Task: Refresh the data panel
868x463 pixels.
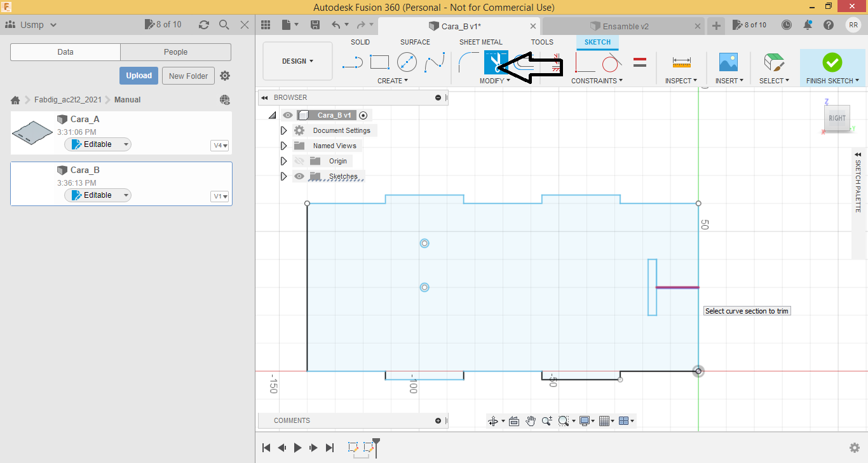Action: coord(203,25)
